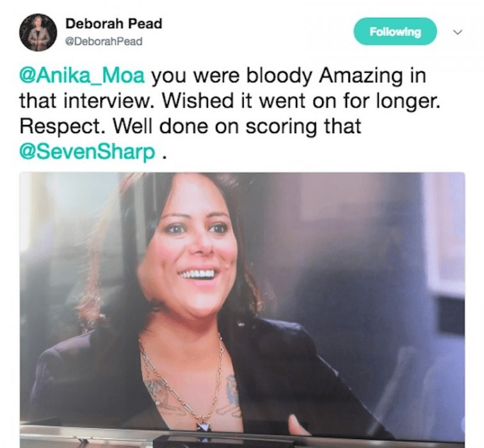Open Deborah Pead's profile avatar
Screen dimensions: 484x448
click(x=38, y=33)
